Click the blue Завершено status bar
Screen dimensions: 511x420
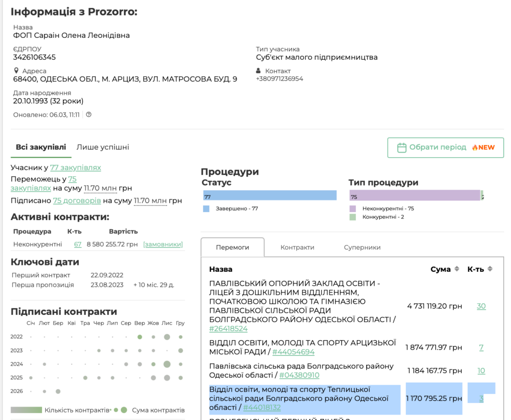click(269, 196)
